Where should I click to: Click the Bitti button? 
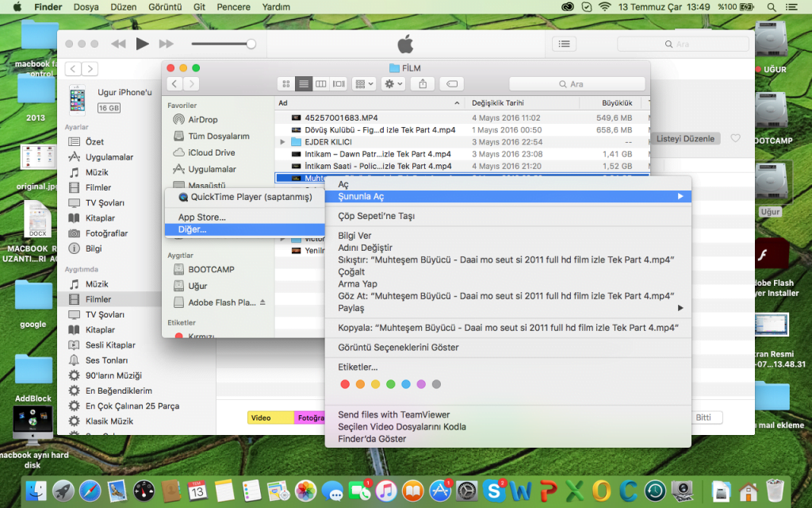(706, 417)
